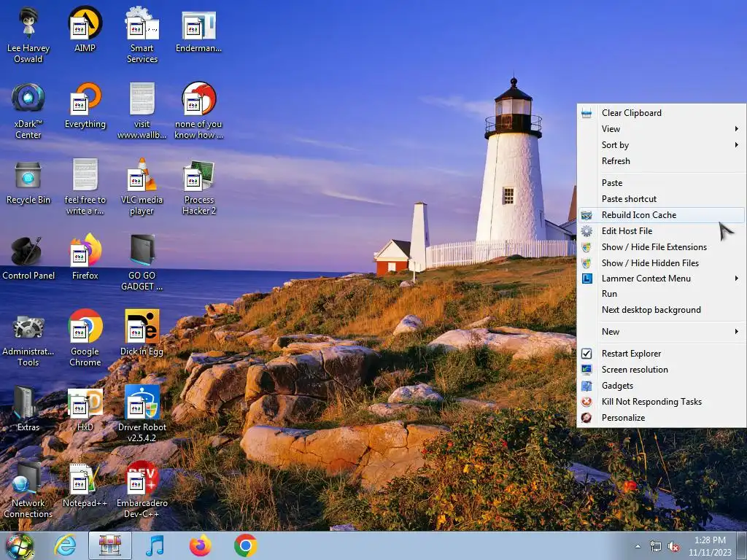
Task: Select the Google Chrome desktop shortcut
Action: [x=85, y=338]
